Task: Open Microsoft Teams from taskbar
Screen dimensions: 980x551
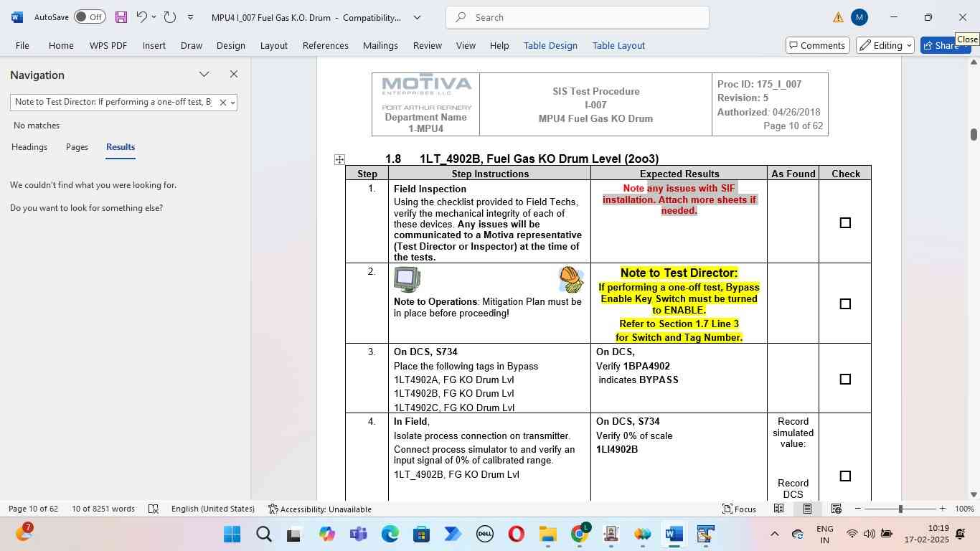Action: coord(358,534)
